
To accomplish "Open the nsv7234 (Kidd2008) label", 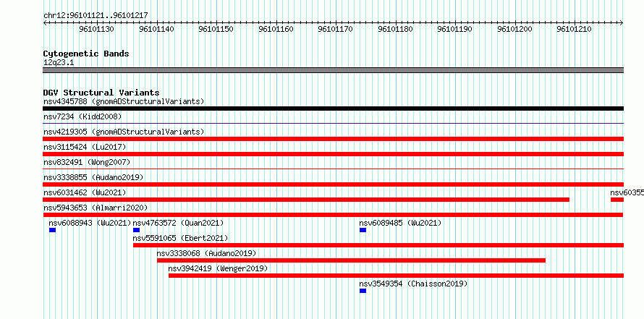I will pos(82,116).
